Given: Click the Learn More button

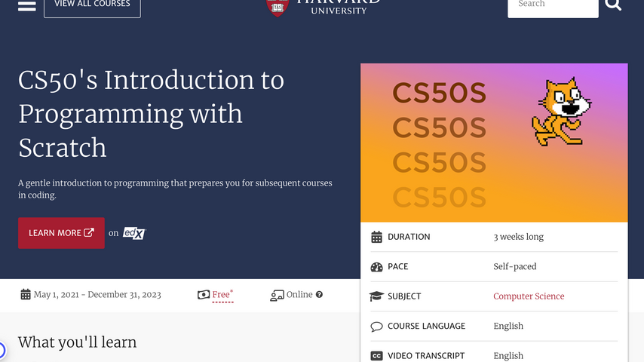Looking at the screenshot, I should tap(61, 233).
